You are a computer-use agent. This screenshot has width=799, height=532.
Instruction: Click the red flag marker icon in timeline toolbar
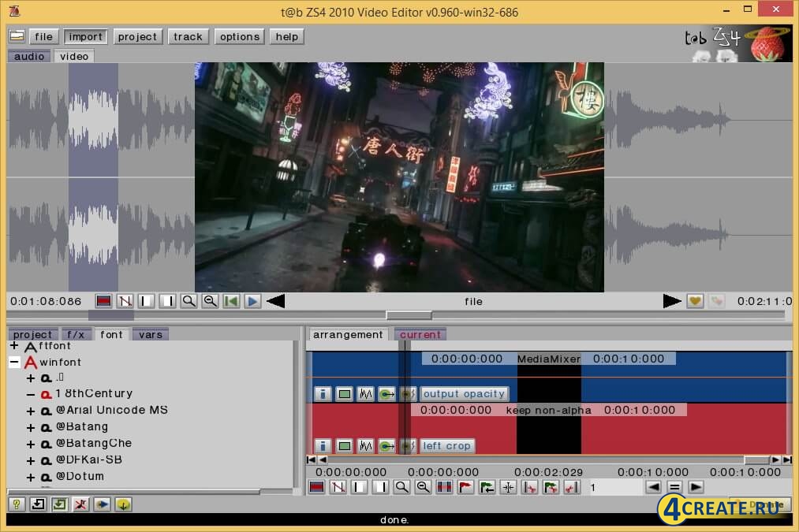[x=464, y=487]
